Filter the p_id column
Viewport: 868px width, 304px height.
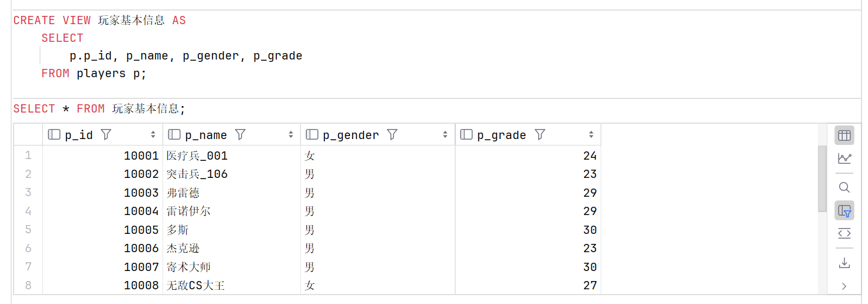tap(106, 135)
